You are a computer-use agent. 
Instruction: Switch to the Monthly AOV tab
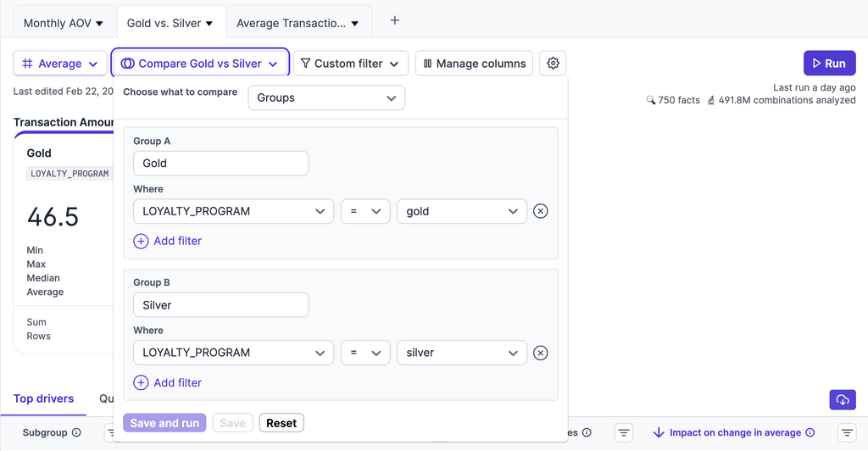(x=64, y=23)
